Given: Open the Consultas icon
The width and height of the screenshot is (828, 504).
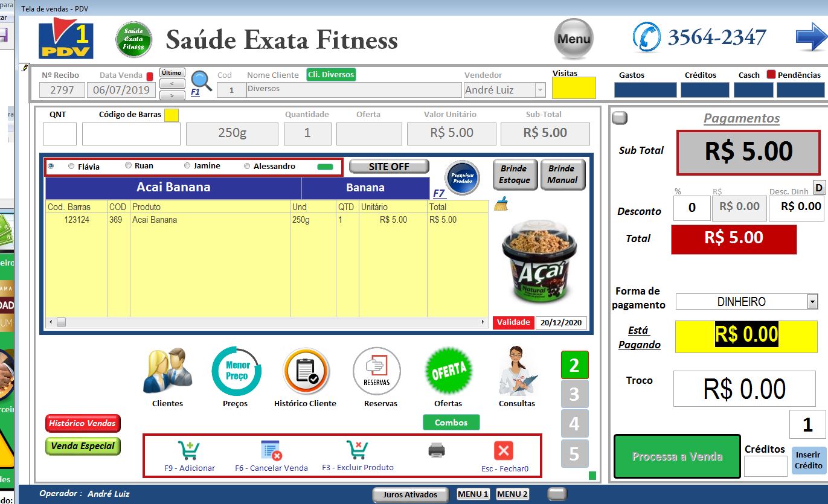Looking at the screenshot, I should pyautogui.click(x=517, y=371).
